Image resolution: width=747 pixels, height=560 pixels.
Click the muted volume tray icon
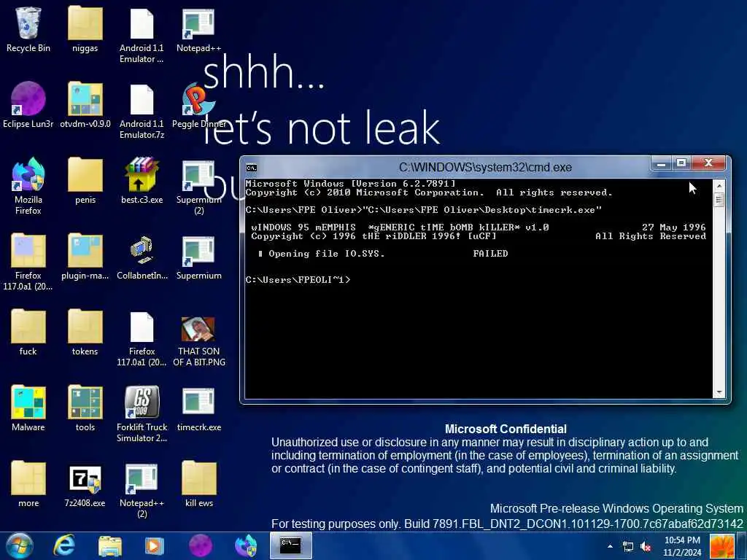646,547
